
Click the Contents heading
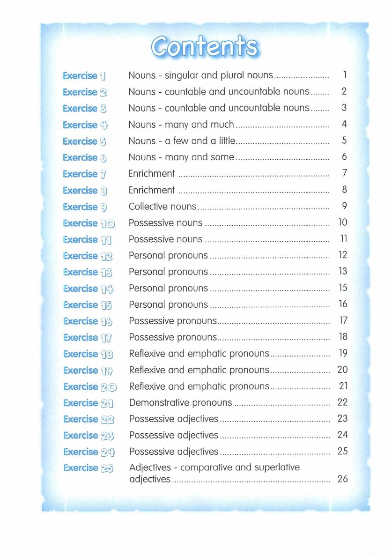205,47
